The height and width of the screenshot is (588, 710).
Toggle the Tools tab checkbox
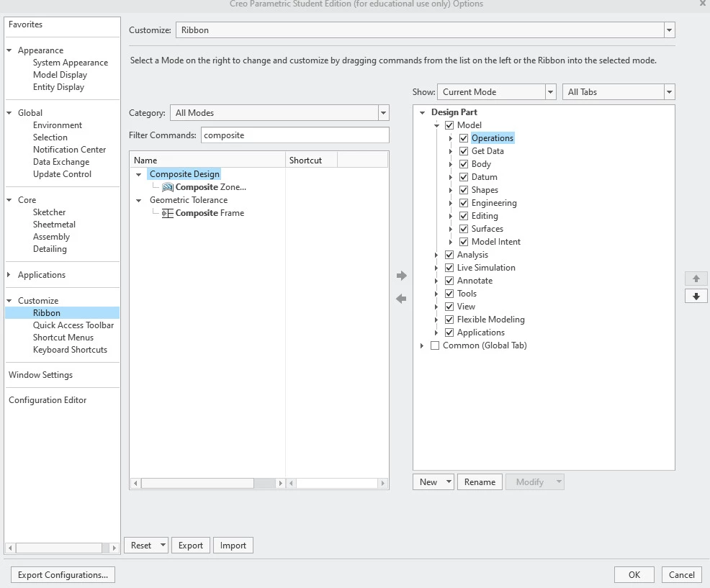point(449,294)
